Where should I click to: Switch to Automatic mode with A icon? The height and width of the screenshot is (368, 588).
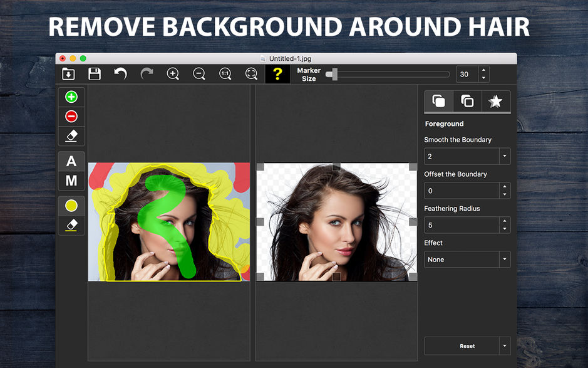tap(71, 162)
